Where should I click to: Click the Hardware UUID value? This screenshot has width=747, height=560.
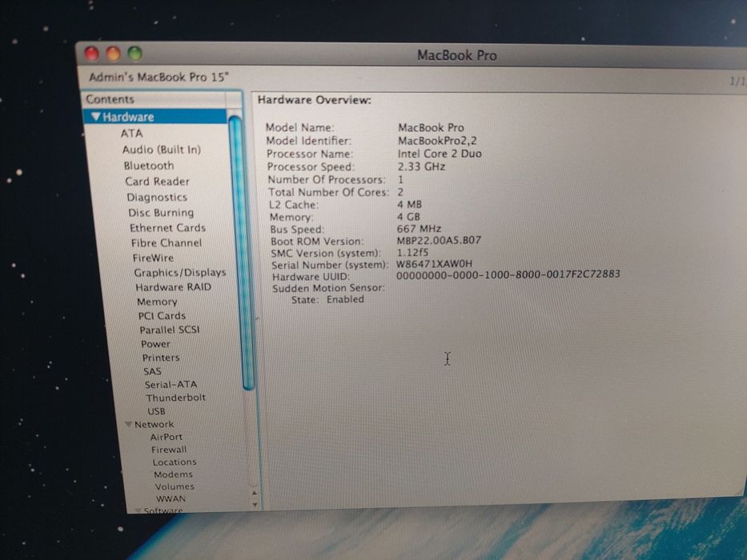508,274
